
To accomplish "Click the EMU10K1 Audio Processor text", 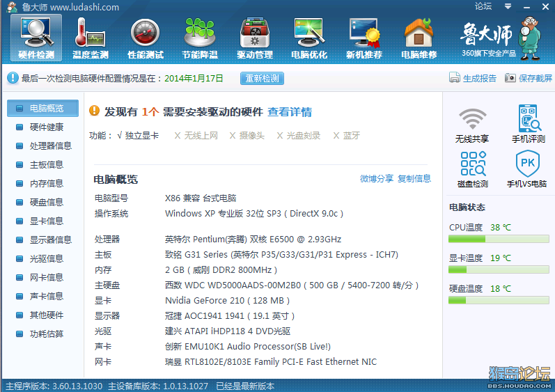I will pyautogui.click(x=248, y=347).
